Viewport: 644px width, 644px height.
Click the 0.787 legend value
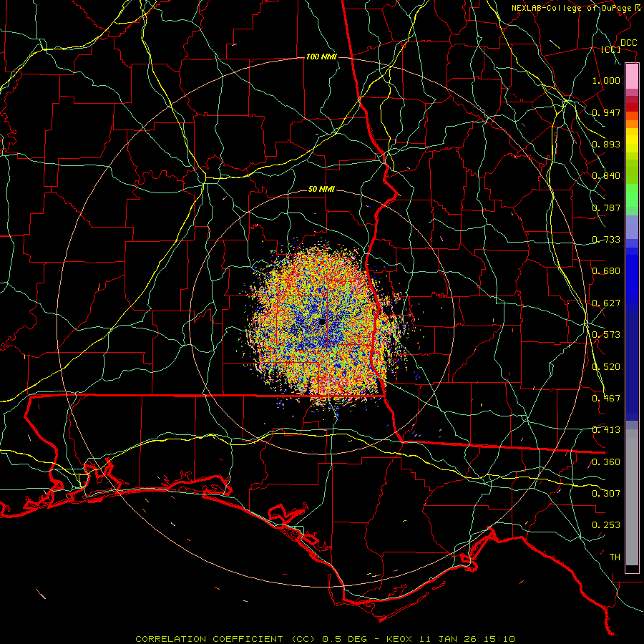pos(606,208)
